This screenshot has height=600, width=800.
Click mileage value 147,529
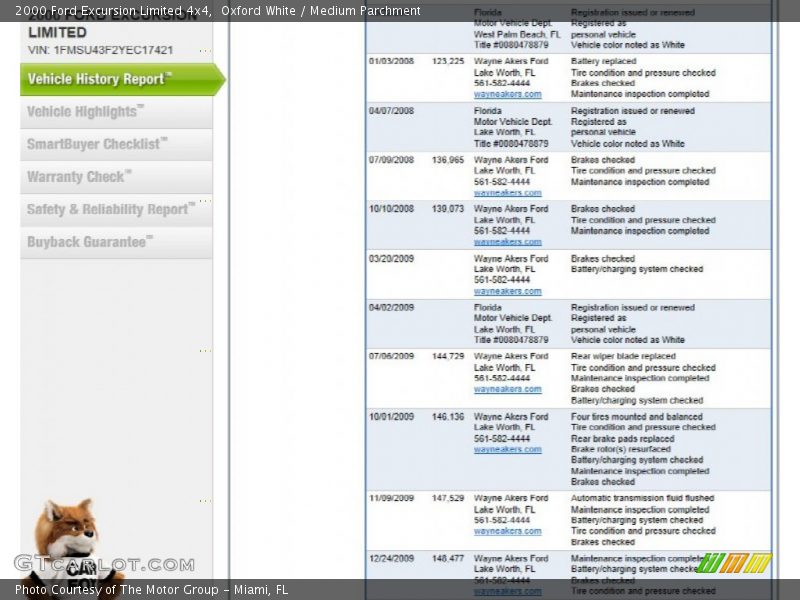448,498
